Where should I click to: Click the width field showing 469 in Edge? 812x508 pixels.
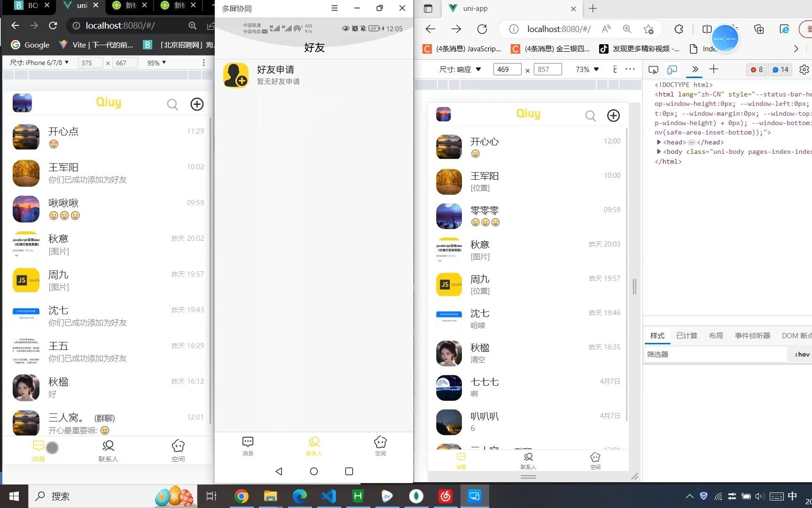(x=507, y=69)
